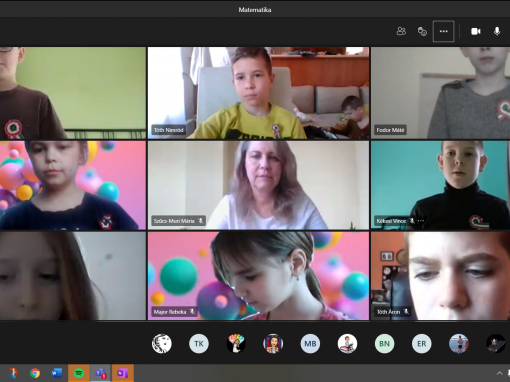Select the TK participant avatar
This screenshot has width=510, height=382.
click(x=199, y=344)
